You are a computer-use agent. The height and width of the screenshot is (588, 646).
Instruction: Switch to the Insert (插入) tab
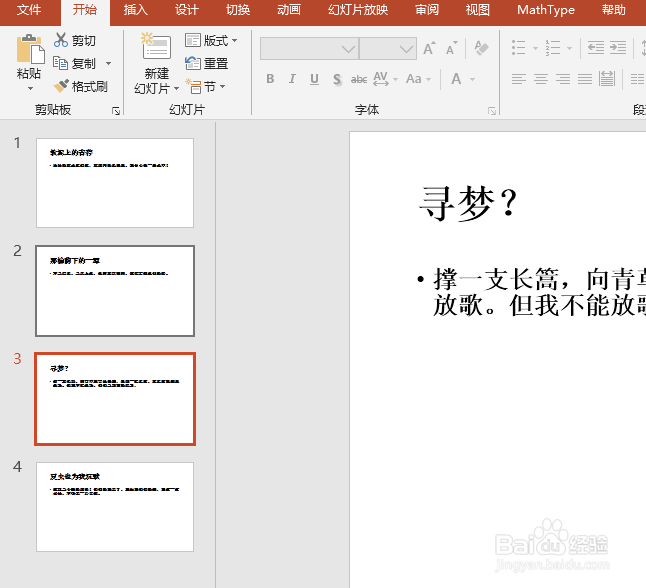135,10
